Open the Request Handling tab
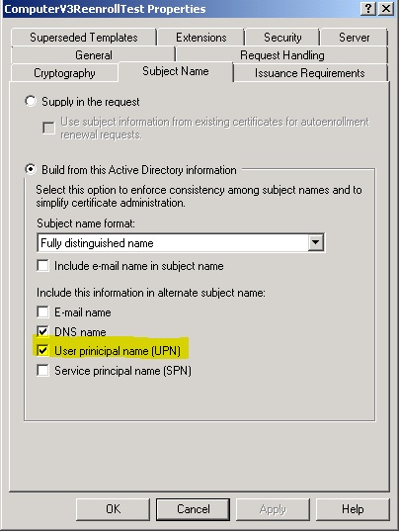 (x=282, y=55)
